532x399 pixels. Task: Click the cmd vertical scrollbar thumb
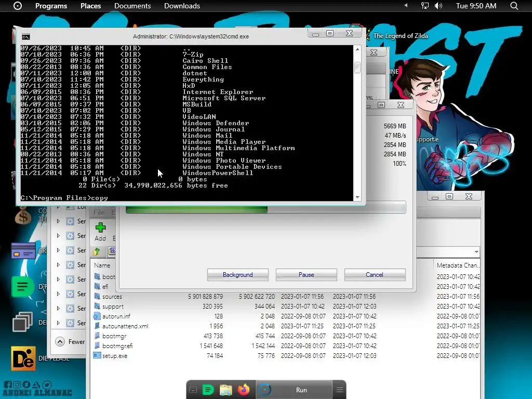357,67
